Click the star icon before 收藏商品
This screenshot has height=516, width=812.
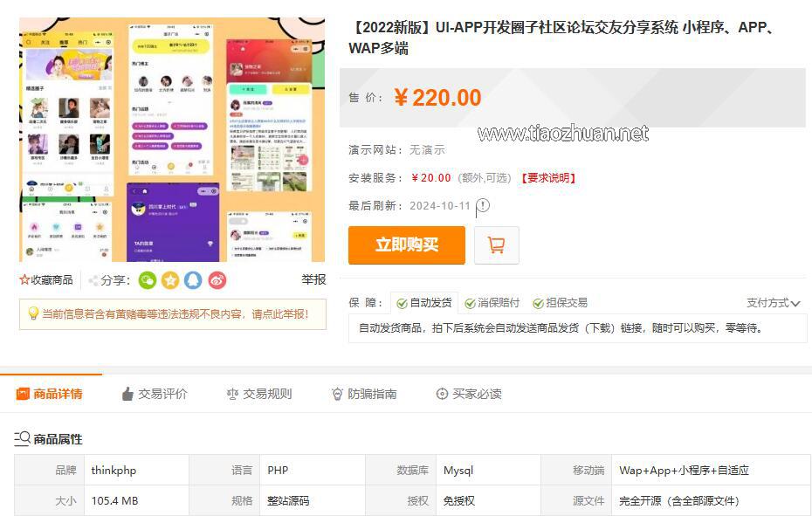[x=24, y=280]
